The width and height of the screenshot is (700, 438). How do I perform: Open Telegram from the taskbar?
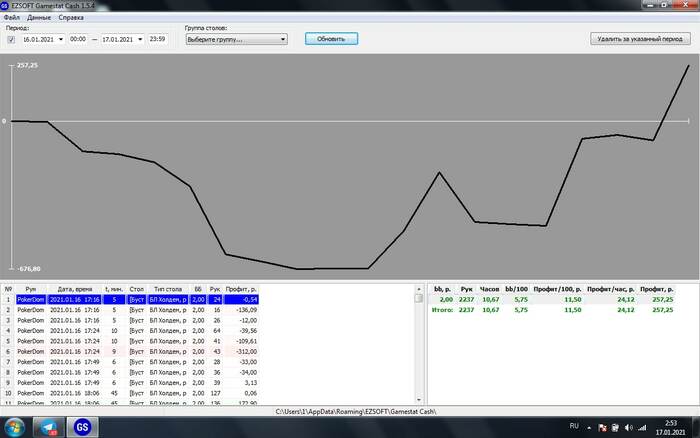(x=49, y=427)
